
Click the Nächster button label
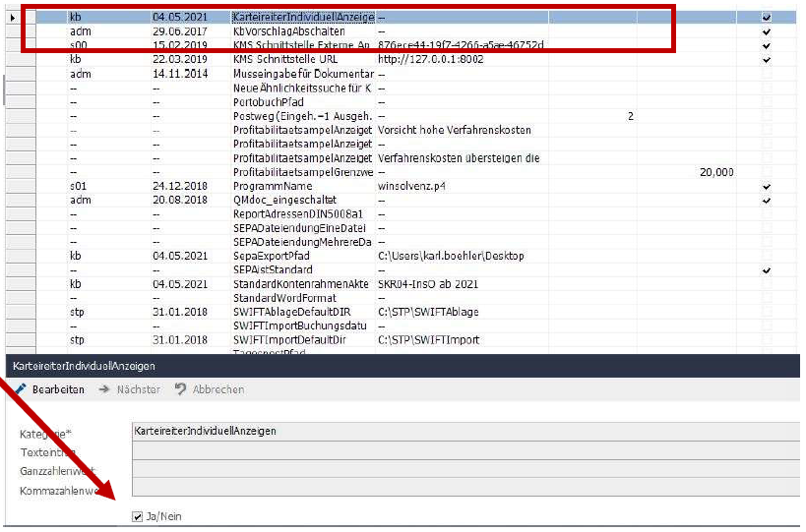click(x=139, y=389)
